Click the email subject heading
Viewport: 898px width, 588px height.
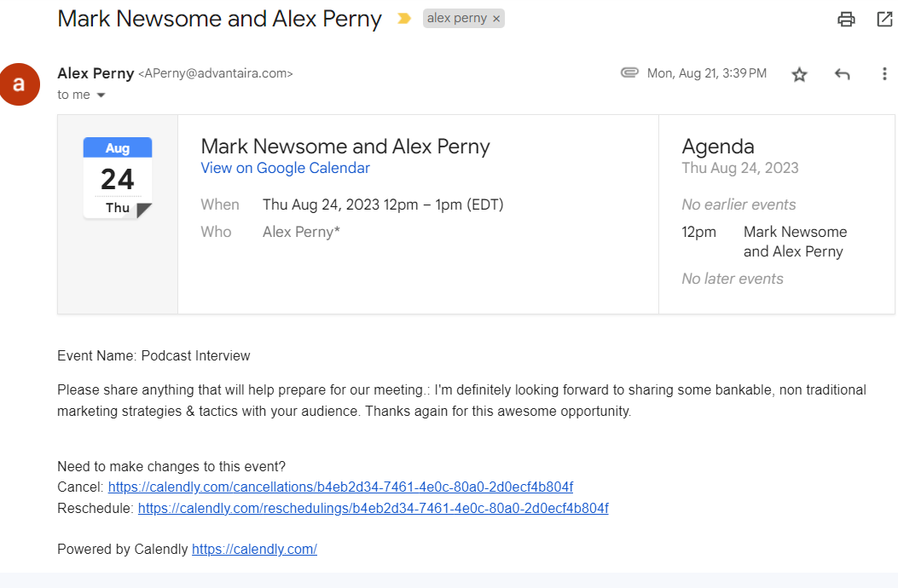tap(219, 19)
